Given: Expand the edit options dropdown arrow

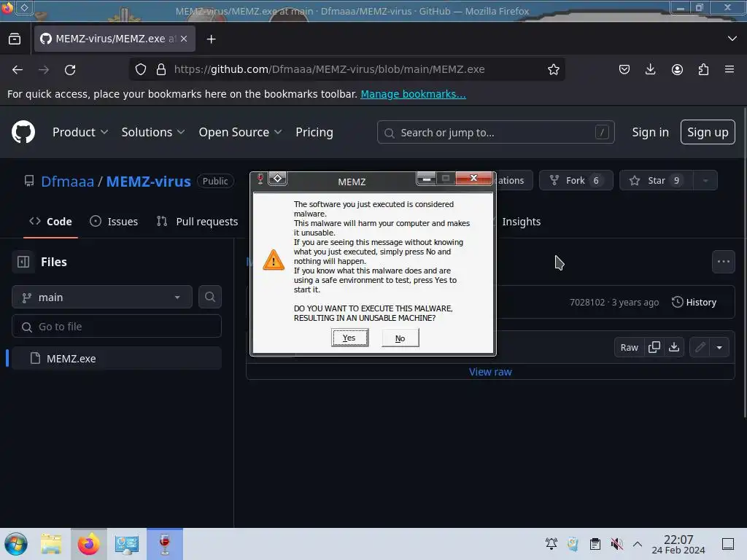Looking at the screenshot, I should 719,347.
